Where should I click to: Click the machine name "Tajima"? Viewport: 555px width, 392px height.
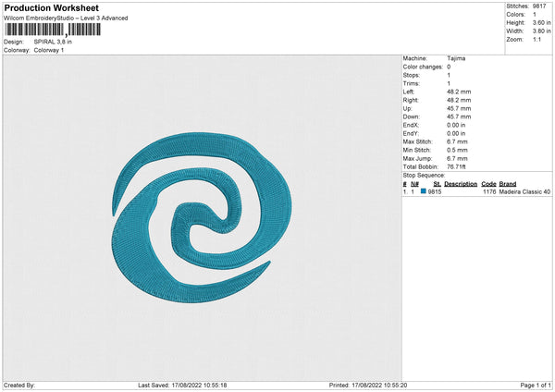coord(456,58)
